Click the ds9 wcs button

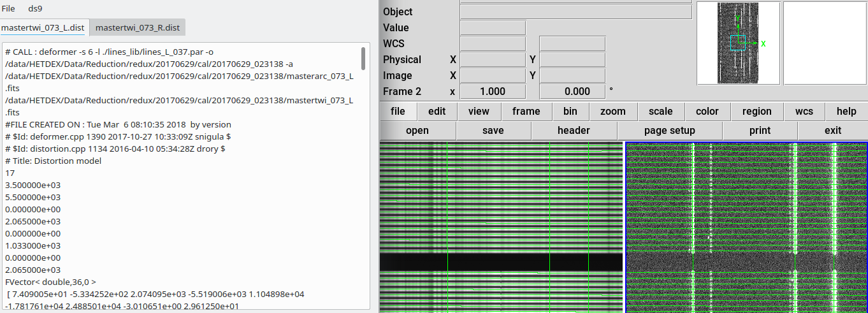(x=804, y=112)
